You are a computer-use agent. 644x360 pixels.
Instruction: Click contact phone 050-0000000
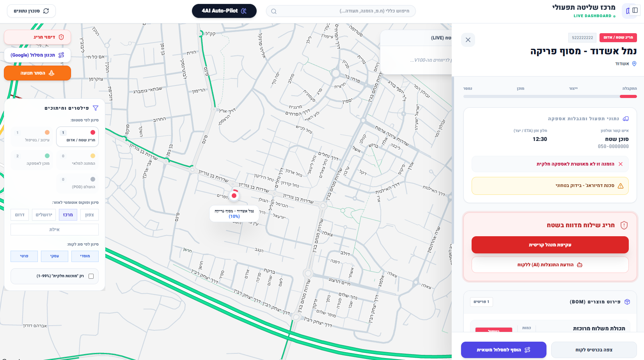coord(613,146)
